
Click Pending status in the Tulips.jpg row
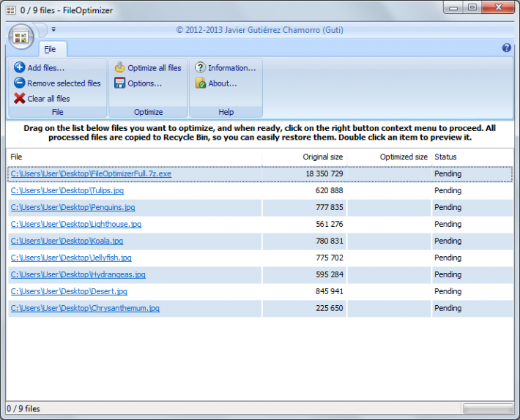[x=447, y=190]
